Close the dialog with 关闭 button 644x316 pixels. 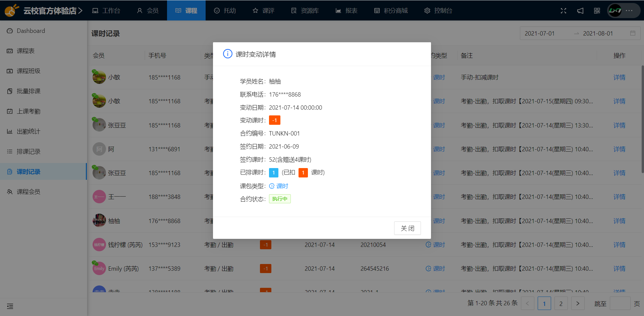(407, 228)
